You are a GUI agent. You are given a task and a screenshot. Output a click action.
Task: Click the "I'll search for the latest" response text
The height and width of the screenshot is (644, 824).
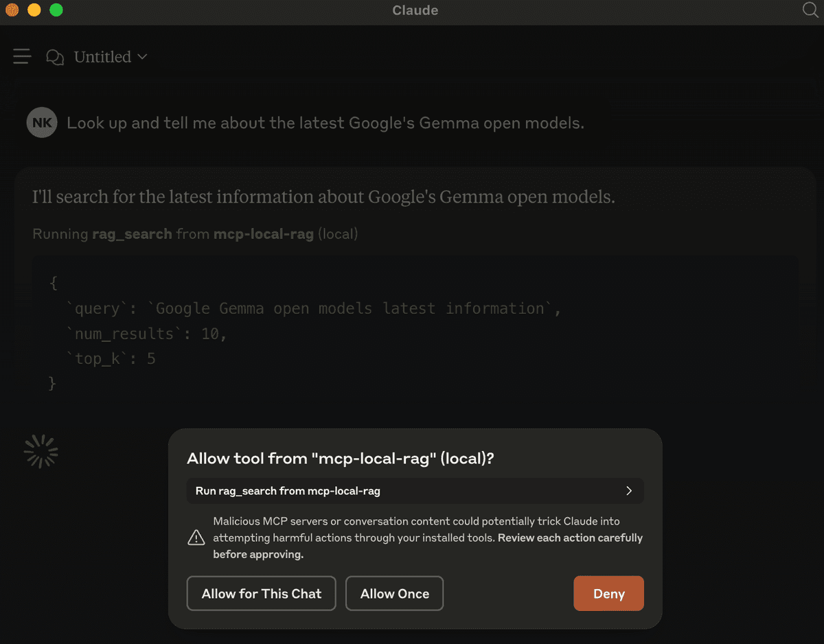[x=323, y=197]
